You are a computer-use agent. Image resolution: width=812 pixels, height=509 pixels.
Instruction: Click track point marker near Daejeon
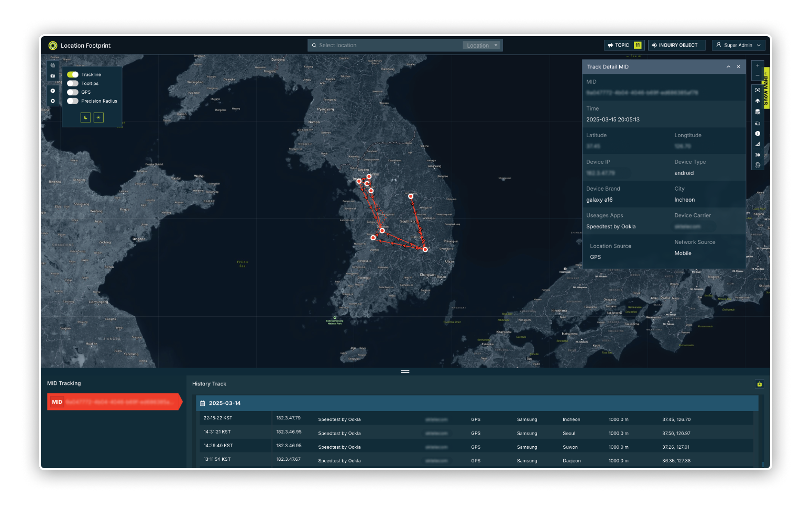pyautogui.click(x=382, y=230)
